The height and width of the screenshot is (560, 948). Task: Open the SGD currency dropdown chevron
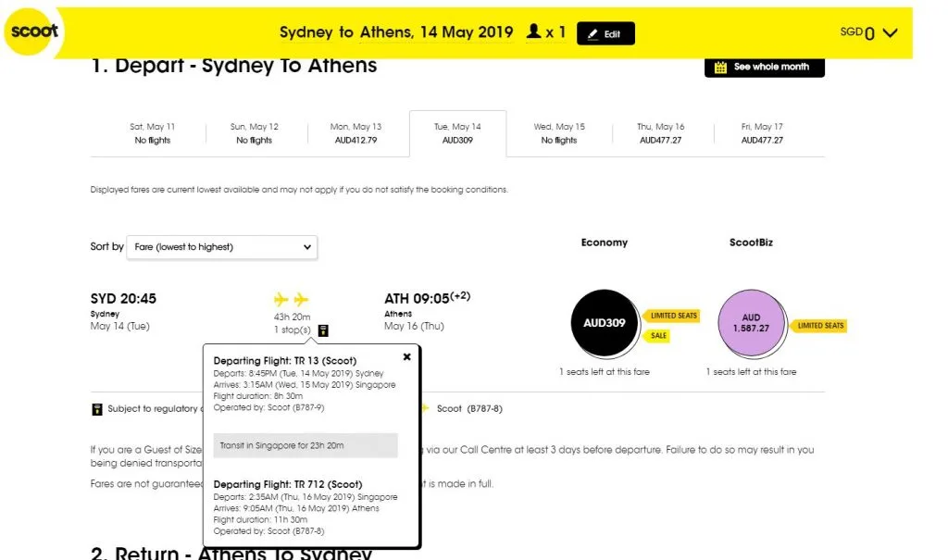coord(891,33)
